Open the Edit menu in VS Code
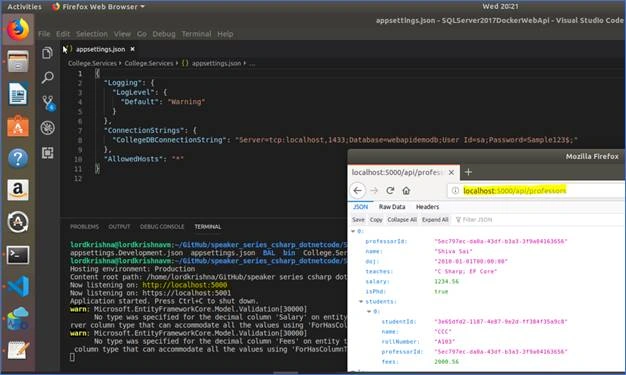This screenshot has height=375, width=626. tap(63, 34)
